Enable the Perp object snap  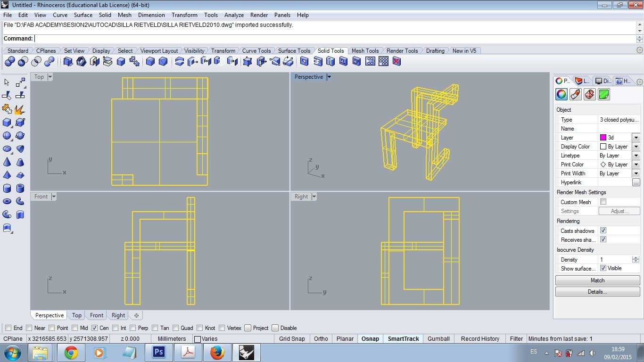[133, 328]
